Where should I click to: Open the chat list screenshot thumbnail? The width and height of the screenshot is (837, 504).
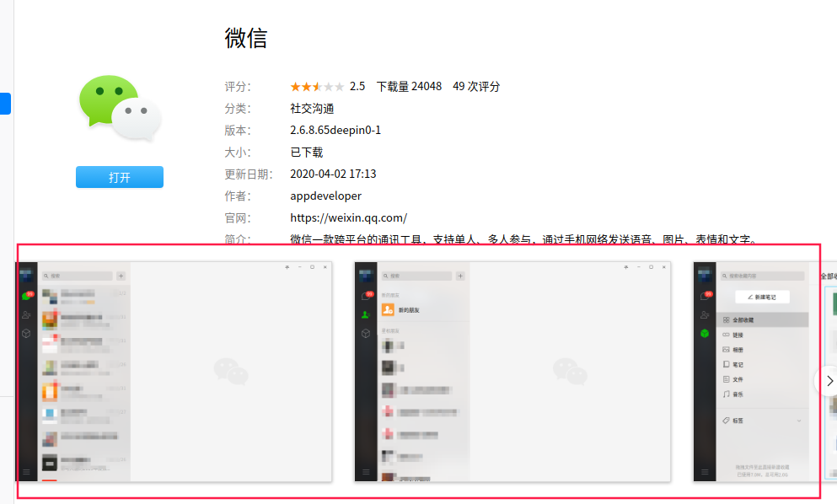point(174,372)
